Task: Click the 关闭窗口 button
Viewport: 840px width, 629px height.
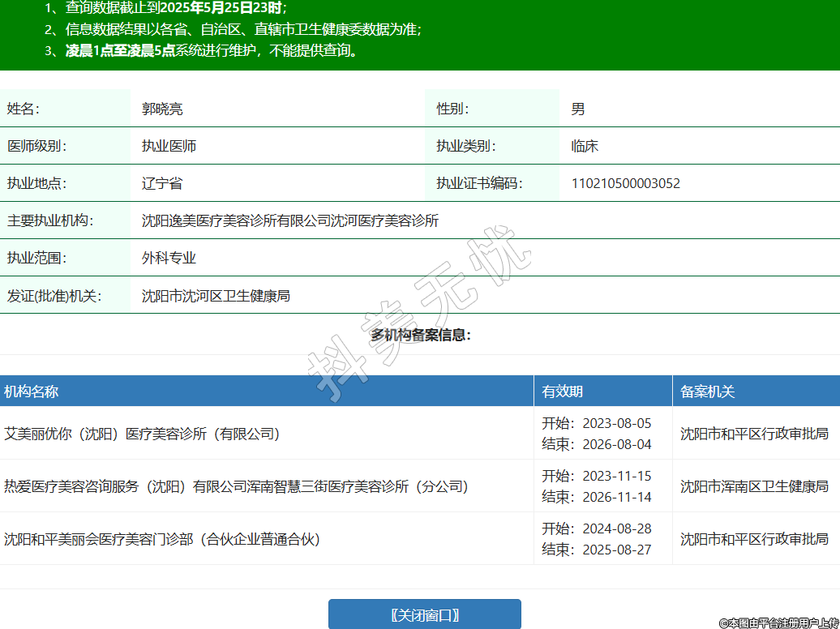Action: click(424, 614)
